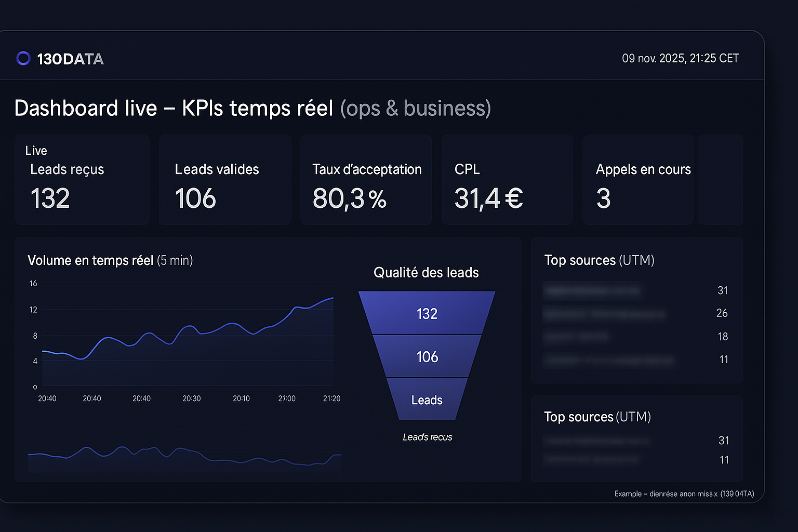Click the date and time stamp
Image resolution: width=798 pixels, height=532 pixels.
[680, 58]
